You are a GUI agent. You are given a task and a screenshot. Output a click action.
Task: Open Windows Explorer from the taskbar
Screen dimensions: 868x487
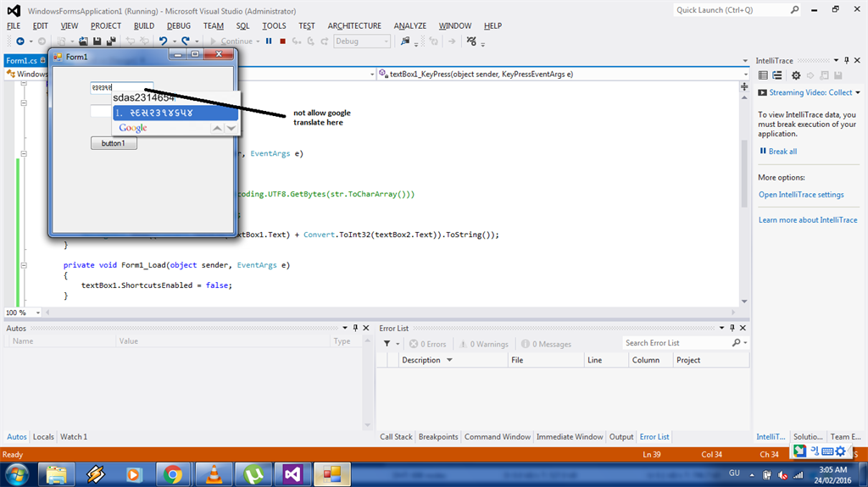(56, 475)
